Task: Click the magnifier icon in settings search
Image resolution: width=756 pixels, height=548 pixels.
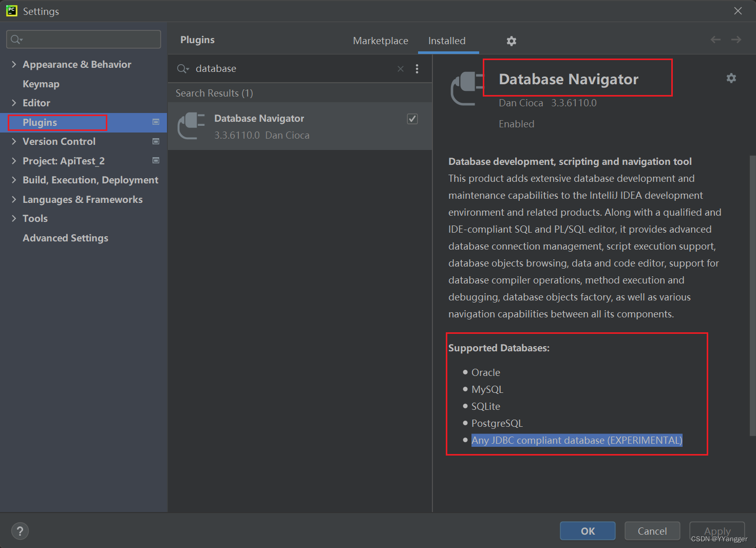Action: pyautogui.click(x=16, y=40)
